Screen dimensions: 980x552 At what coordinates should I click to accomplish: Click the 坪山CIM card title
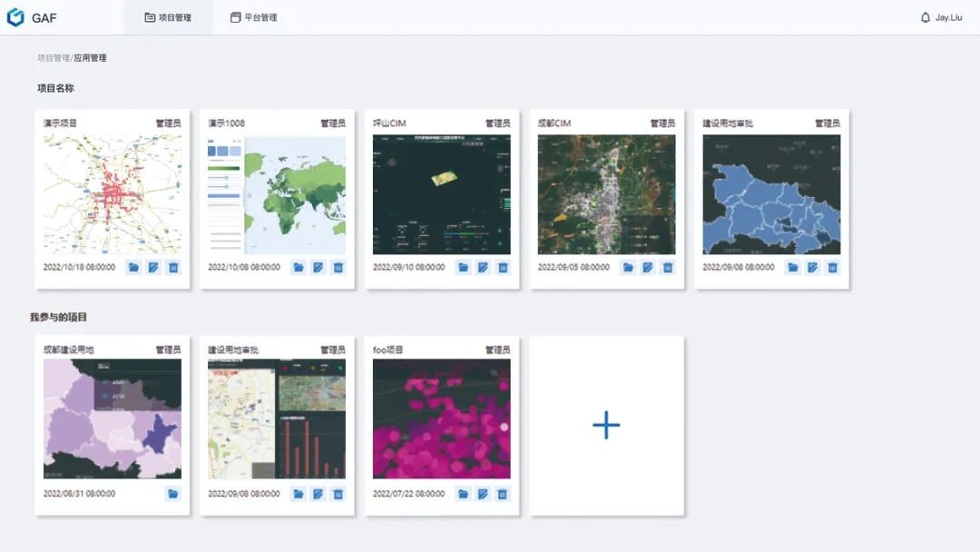click(x=389, y=123)
